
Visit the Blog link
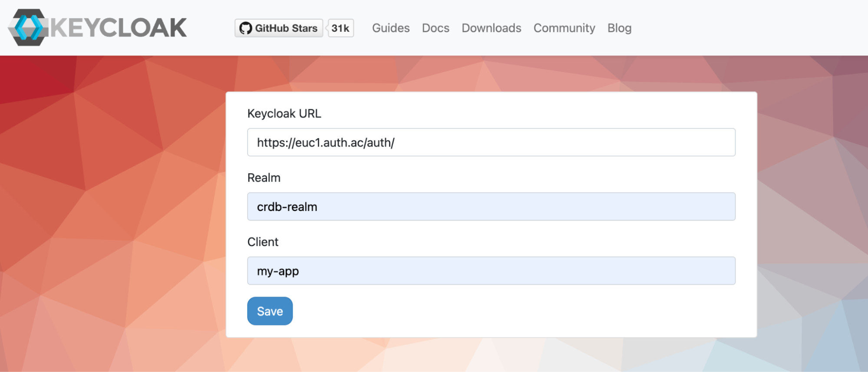click(619, 28)
